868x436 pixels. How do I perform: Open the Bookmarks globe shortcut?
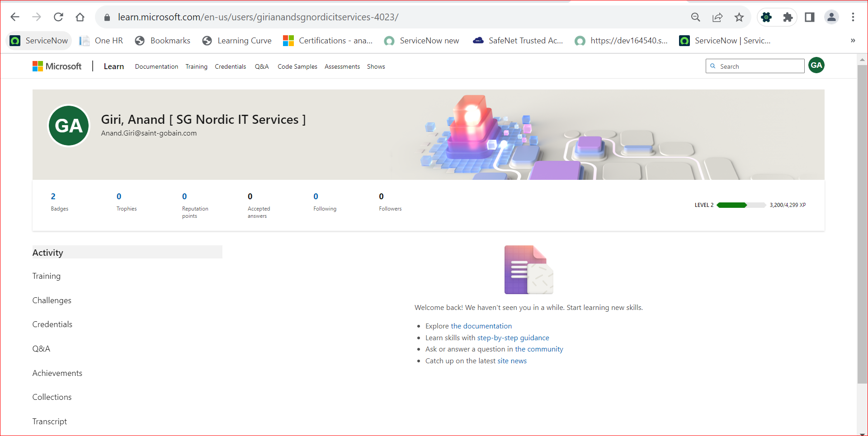click(x=163, y=41)
